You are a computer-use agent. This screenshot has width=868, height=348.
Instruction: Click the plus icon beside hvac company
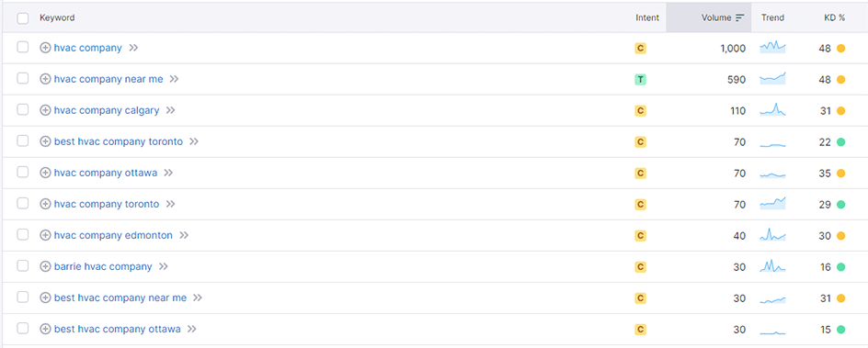(x=45, y=48)
